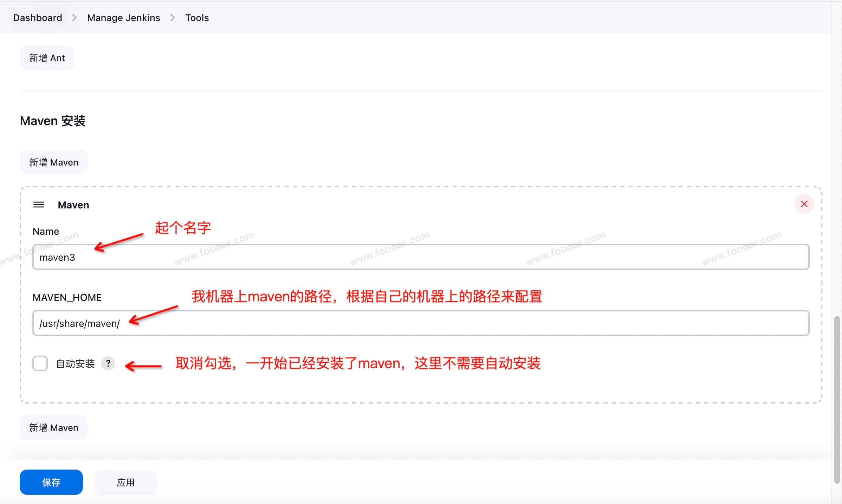The height and width of the screenshot is (504, 842).
Task: Click the lower 新增 Maven button
Action: [x=53, y=428]
